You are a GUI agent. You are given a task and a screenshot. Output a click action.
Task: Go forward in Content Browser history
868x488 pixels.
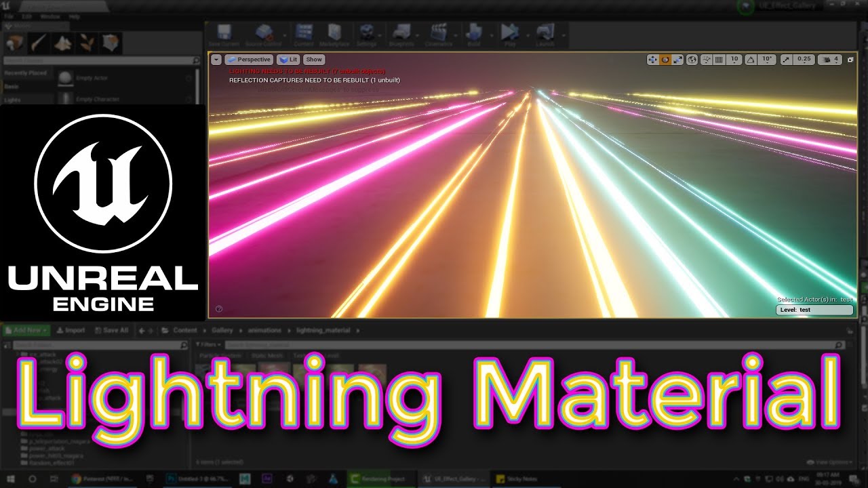point(151,331)
